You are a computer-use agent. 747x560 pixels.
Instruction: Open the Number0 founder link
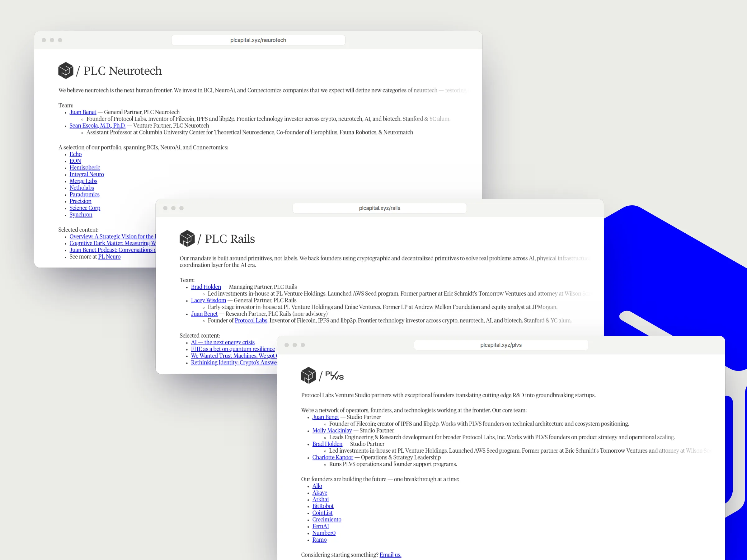[324, 533]
